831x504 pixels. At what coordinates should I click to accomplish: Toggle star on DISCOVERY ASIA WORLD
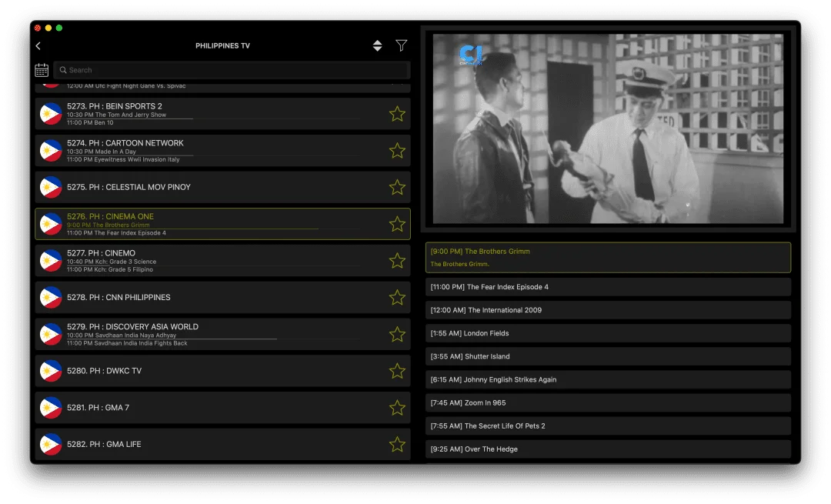(x=397, y=335)
